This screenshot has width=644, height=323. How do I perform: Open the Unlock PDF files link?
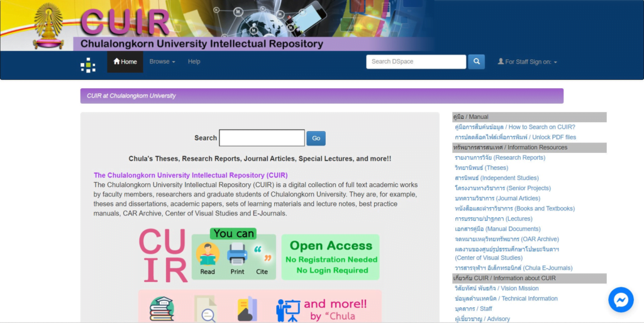click(x=515, y=137)
